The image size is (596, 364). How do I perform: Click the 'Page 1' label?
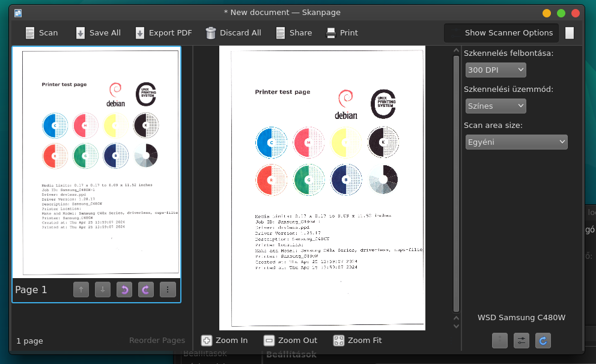pos(31,290)
